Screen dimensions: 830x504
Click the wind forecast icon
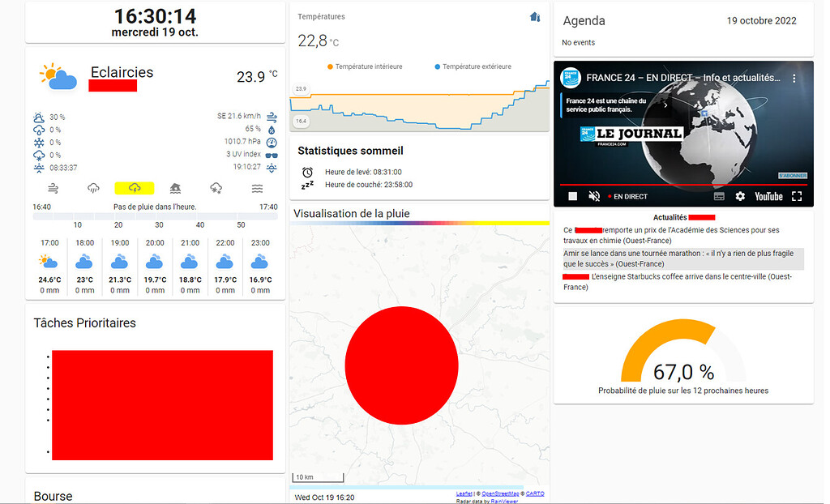(x=53, y=188)
